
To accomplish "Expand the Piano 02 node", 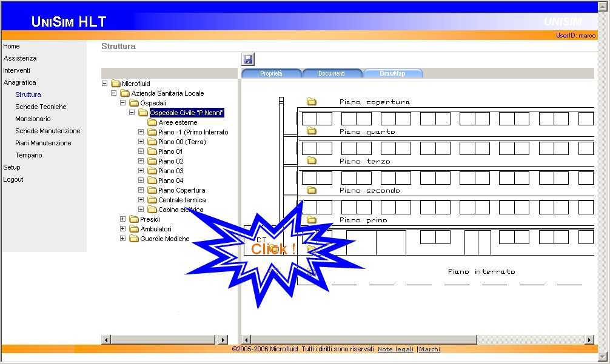I will 141,161.
